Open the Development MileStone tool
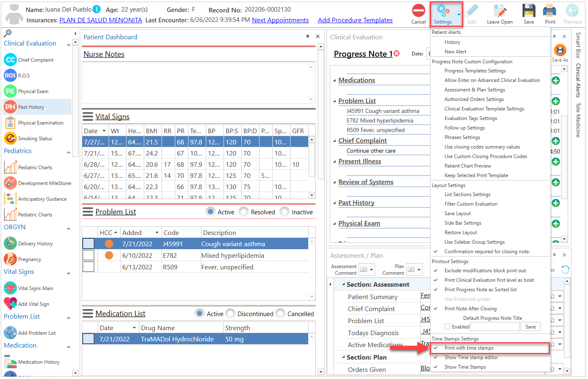The image size is (588, 379). point(10,182)
